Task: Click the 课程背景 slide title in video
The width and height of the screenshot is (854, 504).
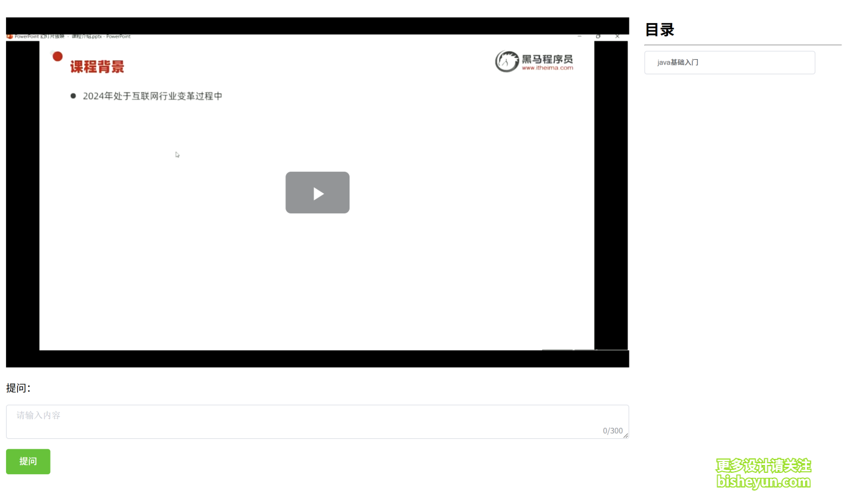Action: [x=97, y=67]
